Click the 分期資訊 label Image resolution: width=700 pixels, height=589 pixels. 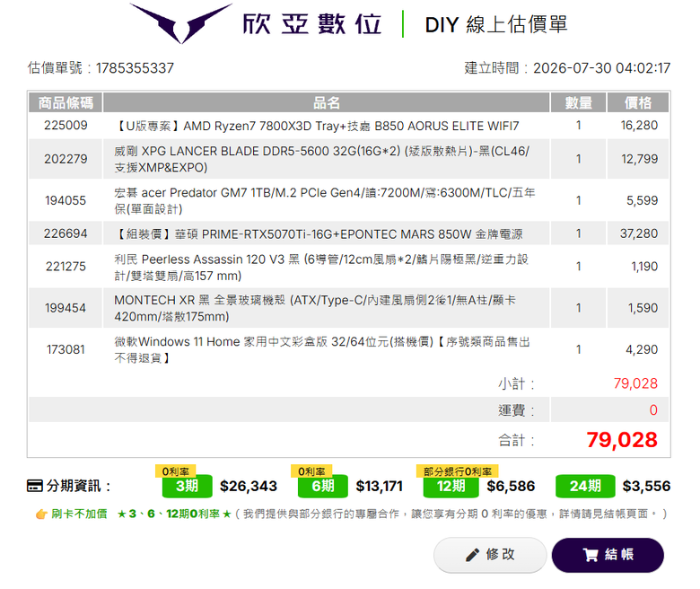pos(78,486)
